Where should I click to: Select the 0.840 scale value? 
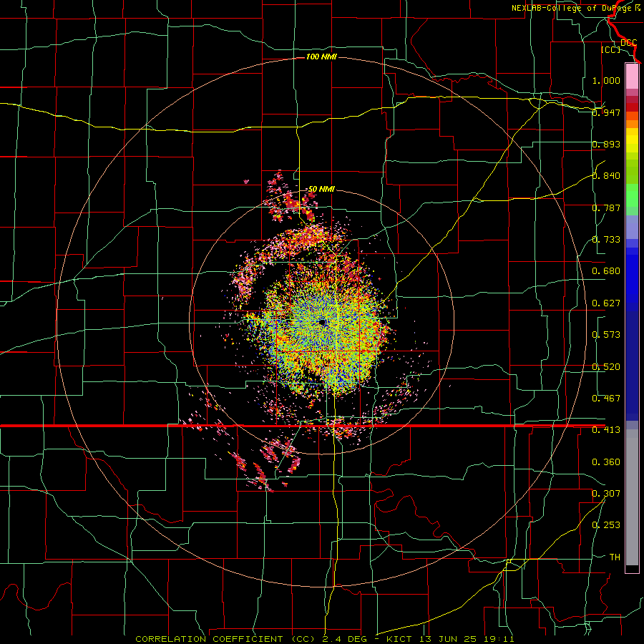[606, 176]
